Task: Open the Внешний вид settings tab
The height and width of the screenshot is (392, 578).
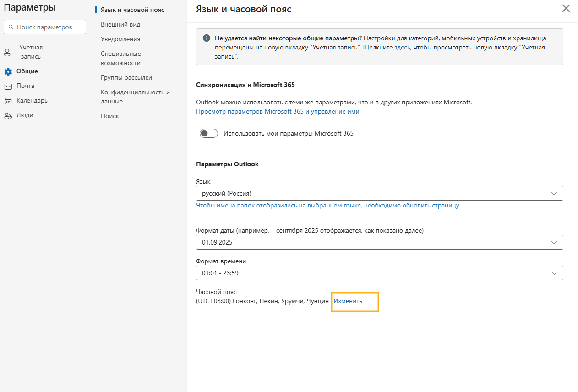Action: tap(120, 25)
